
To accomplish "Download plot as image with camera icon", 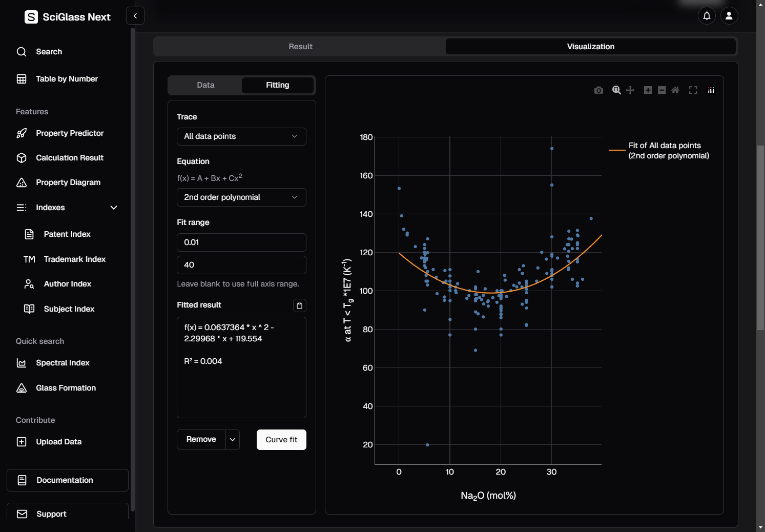I will pyautogui.click(x=598, y=90).
